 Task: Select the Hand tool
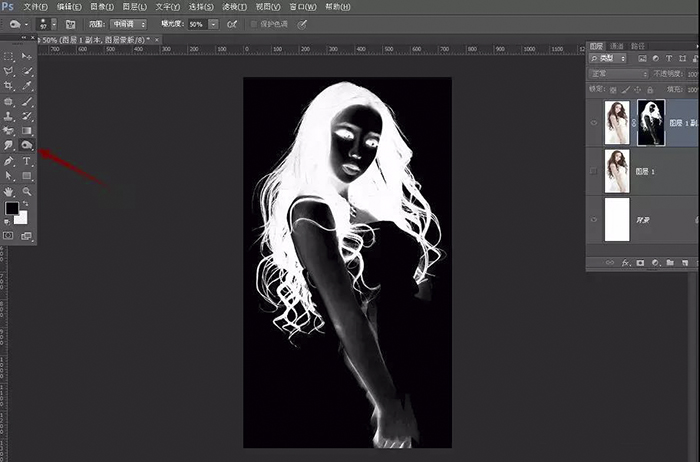click(9, 190)
